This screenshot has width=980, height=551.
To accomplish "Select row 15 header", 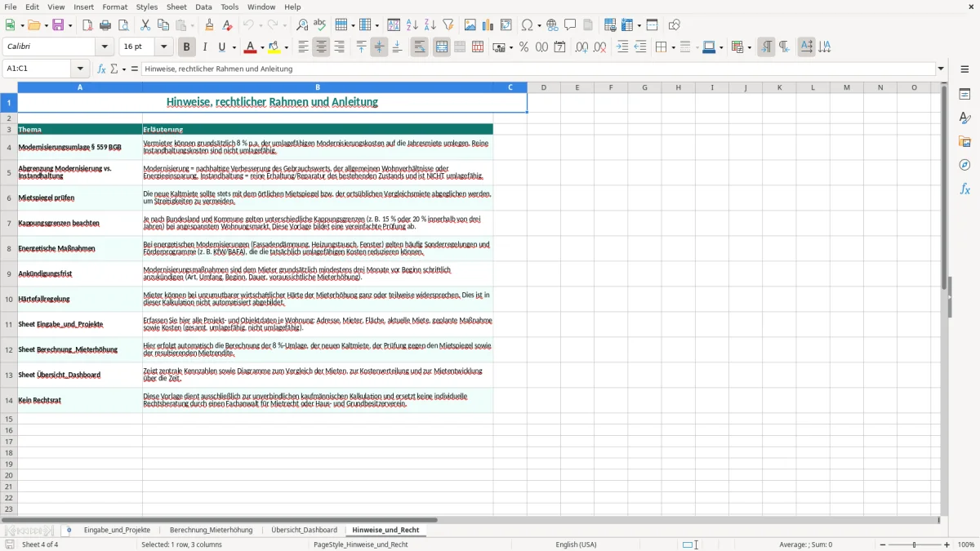I will (x=9, y=419).
